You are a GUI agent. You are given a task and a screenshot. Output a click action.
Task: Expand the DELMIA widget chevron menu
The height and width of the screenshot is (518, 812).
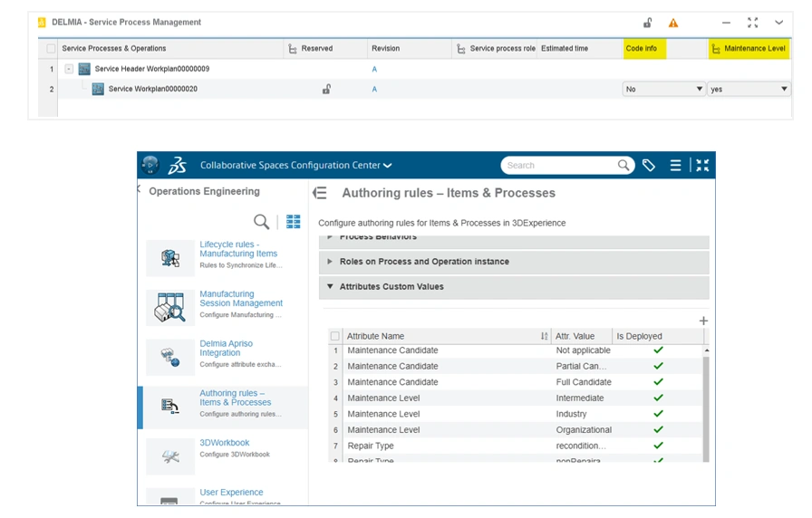(778, 23)
